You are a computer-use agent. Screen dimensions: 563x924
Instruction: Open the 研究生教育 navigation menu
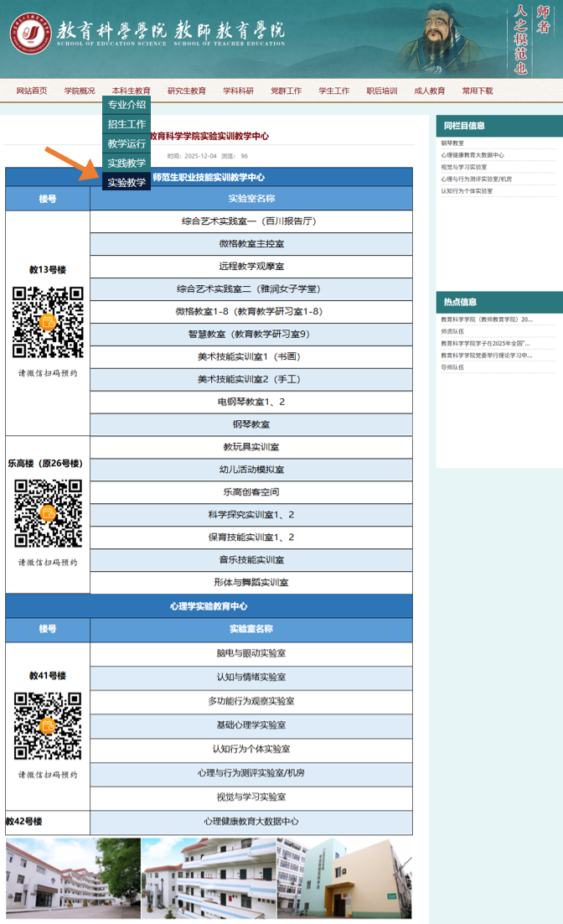186,91
